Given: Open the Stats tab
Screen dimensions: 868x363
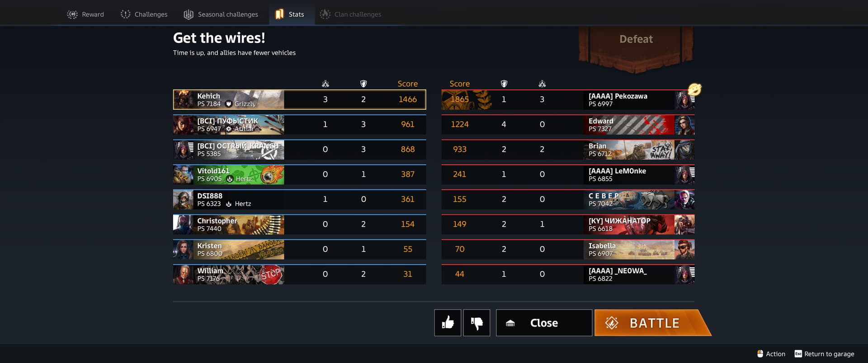Looking at the screenshot, I should 292,14.
